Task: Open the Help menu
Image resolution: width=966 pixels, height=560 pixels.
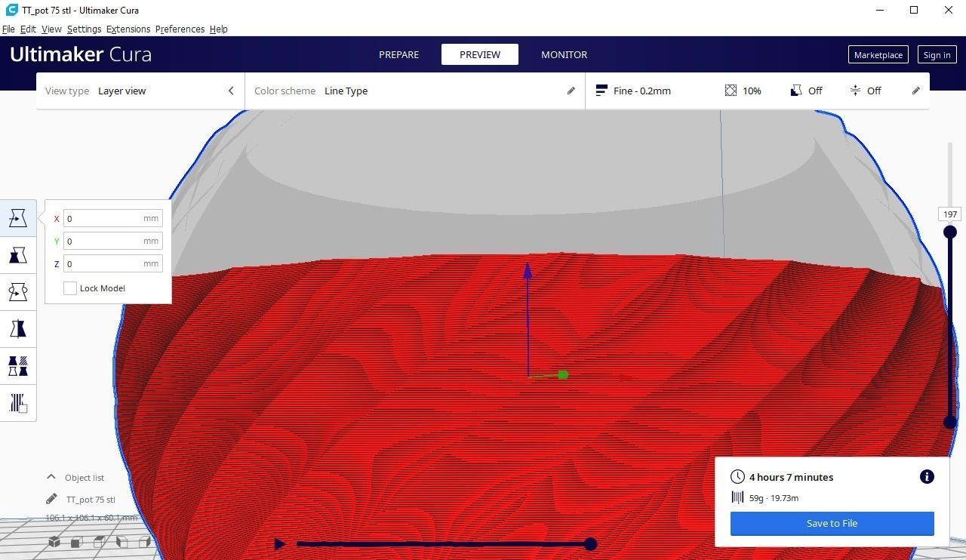Action: tap(219, 29)
